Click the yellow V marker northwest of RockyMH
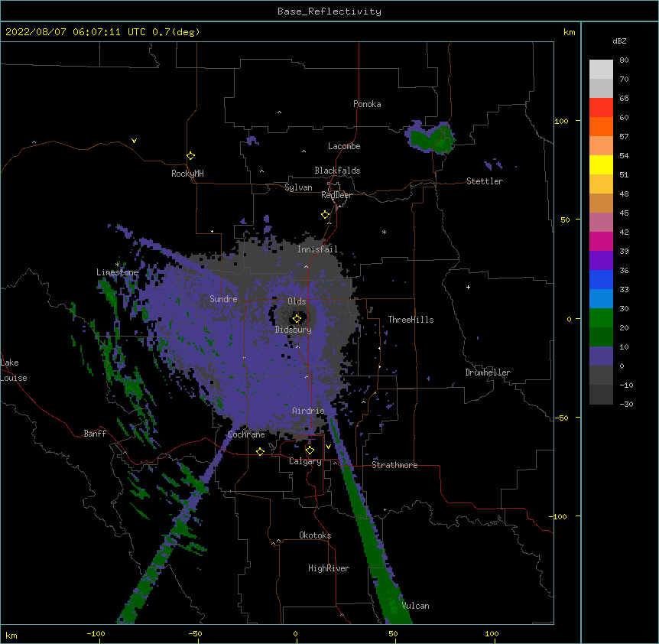This screenshot has height=644, width=659. [x=134, y=141]
